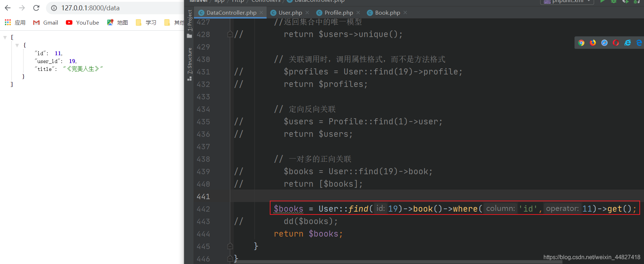The width and height of the screenshot is (644, 264).
Task: Collapse fold marker at line 446
Action: [230, 259]
